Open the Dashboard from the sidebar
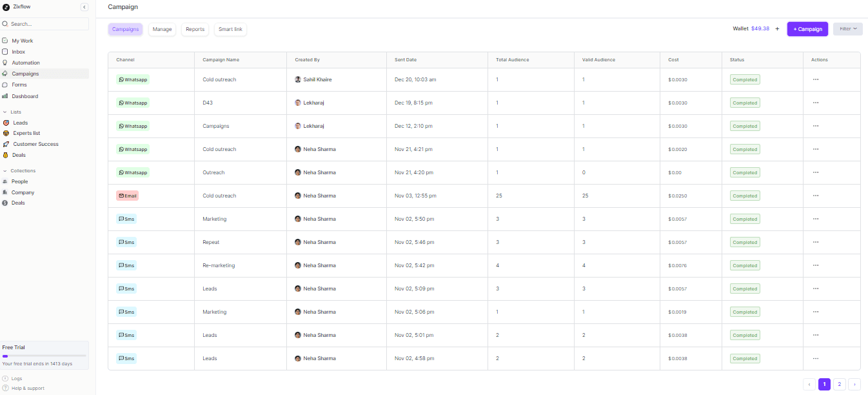Image resolution: width=868 pixels, height=395 pixels. (x=25, y=96)
